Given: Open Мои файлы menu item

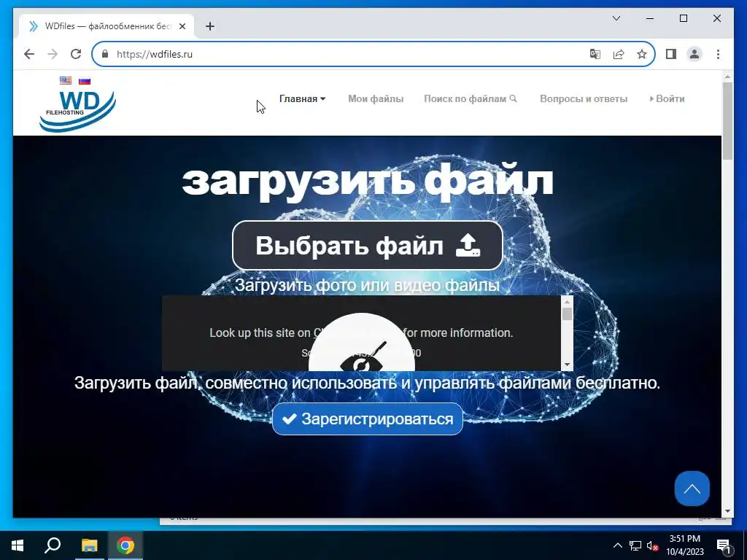Looking at the screenshot, I should 376,98.
